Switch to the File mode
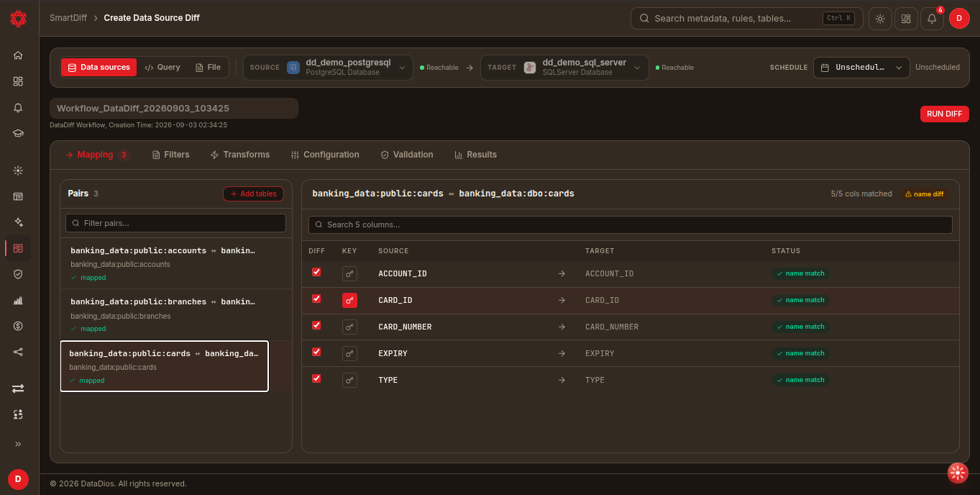The width and height of the screenshot is (980, 495). 209,67
